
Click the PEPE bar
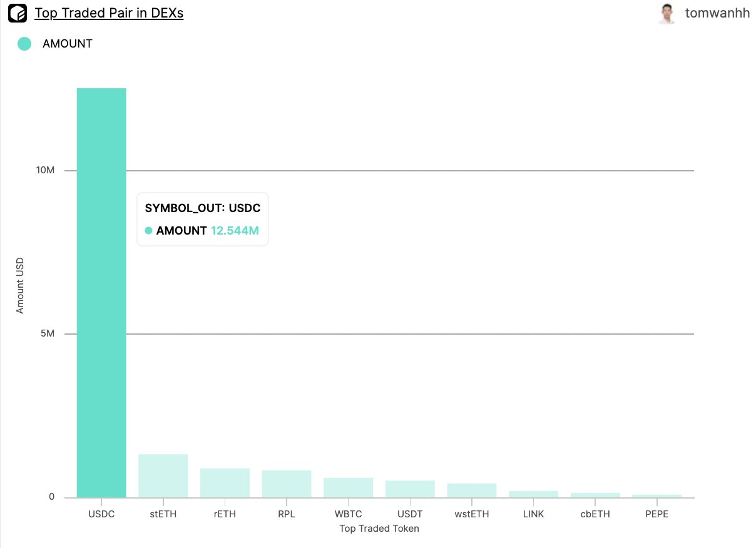[x=657, y=496]
